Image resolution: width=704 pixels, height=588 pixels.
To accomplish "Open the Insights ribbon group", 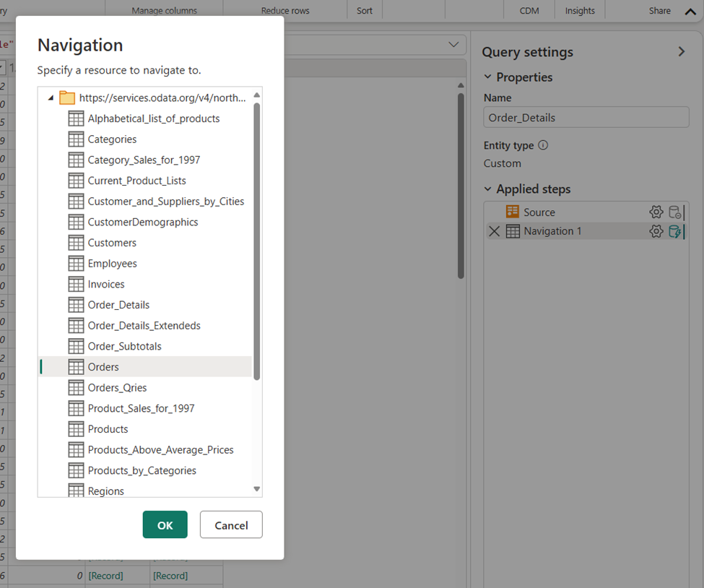I will click(580, 10).
